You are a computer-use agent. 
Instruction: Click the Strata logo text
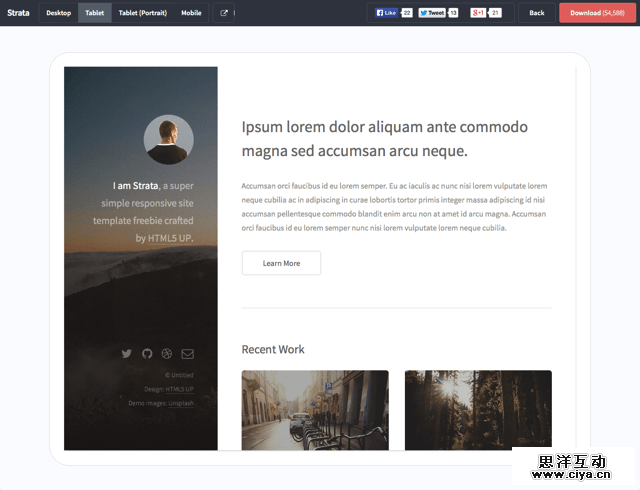(x=18, y=13)
